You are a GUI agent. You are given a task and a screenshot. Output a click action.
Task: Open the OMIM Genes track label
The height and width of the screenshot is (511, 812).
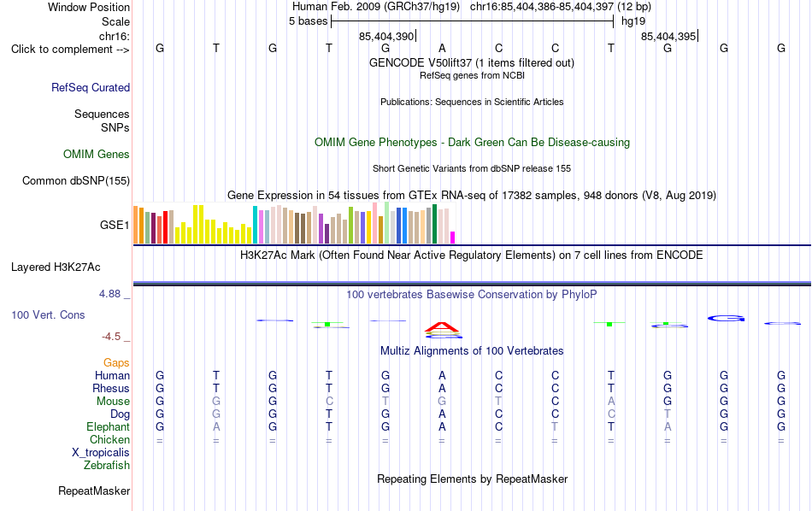[x=97, y=155]
